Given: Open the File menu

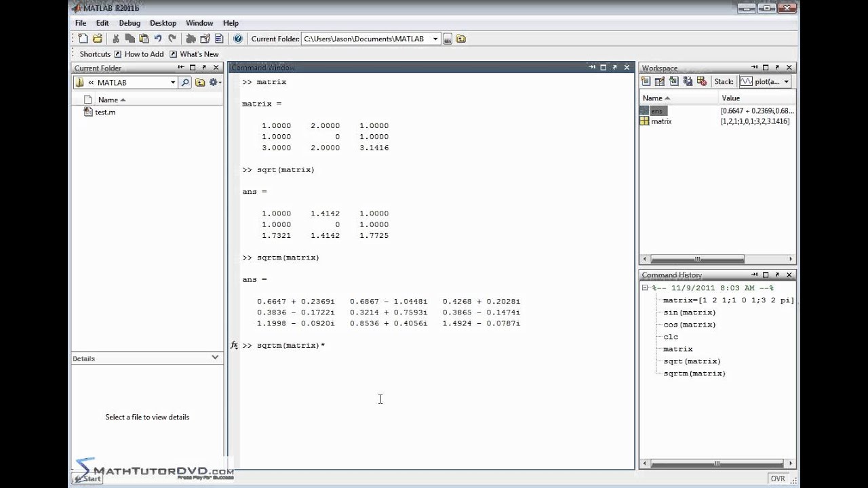Looking at the screenshot, I should click(81, 23).
